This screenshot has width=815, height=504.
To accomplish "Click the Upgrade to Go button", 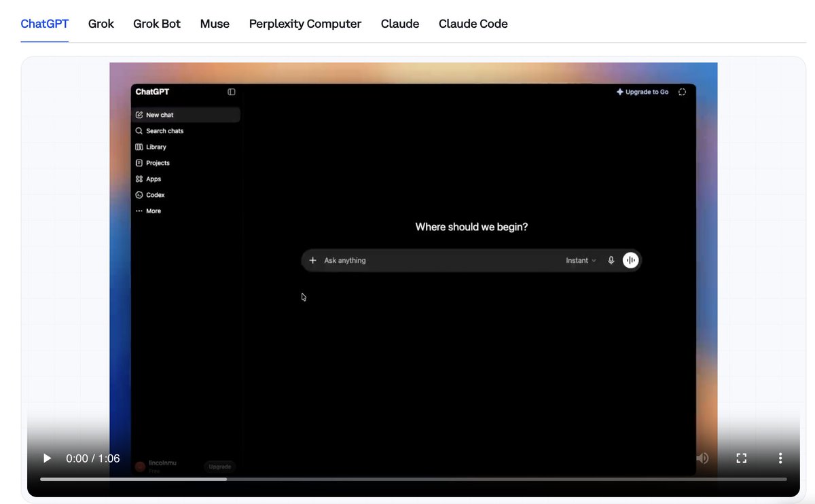I will pyautogui.click(x=642, y=92).
